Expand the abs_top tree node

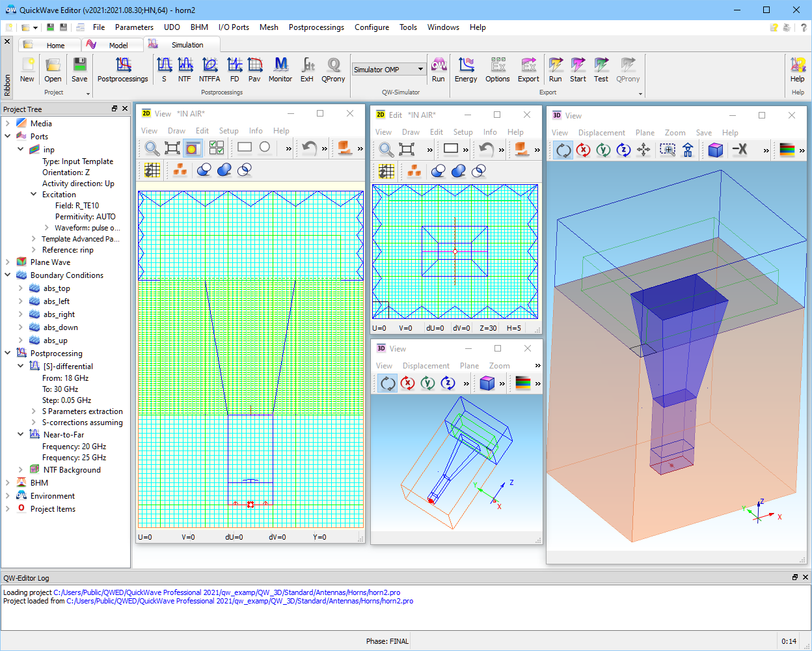coord(21,288)
